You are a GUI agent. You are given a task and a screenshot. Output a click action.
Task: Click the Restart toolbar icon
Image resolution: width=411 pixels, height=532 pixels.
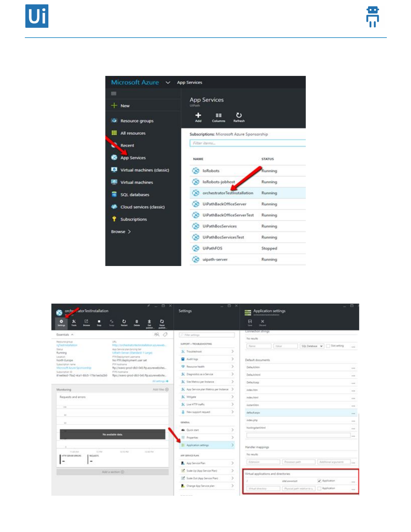click(x=124, y=322)
